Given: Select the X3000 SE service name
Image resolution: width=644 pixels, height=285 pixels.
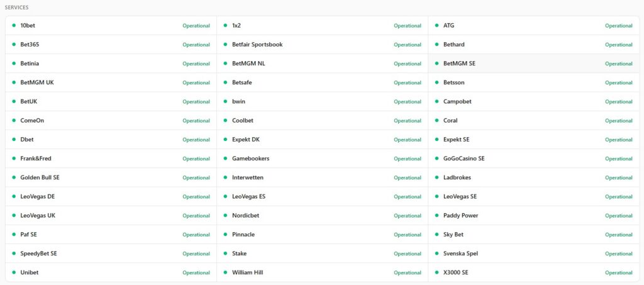Looking at the screenshot, I should (x=455, y=272).
